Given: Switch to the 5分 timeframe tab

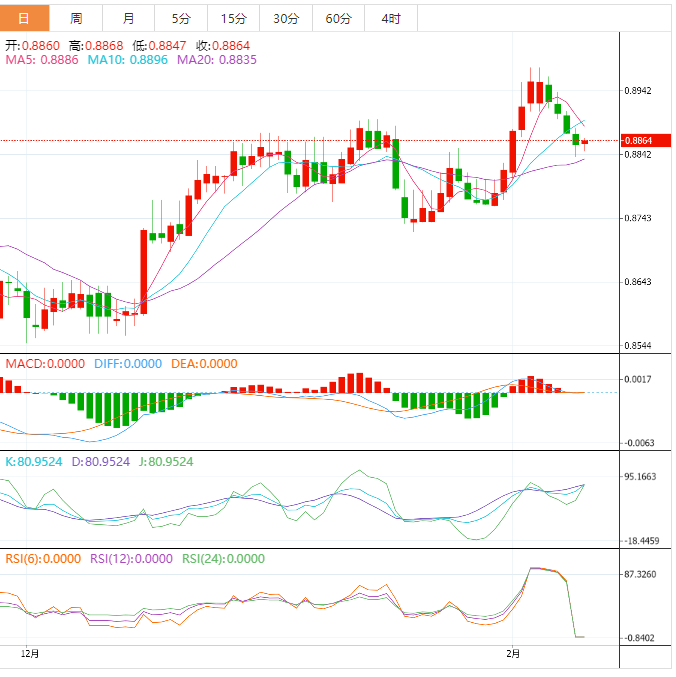Looking at the screenshot, I should click(180, 18).
